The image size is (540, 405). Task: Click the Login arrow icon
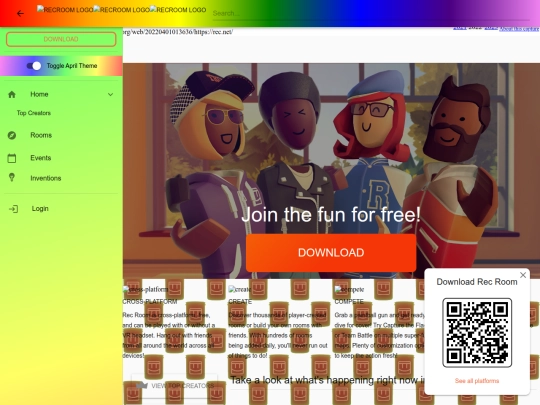[13, 209]
